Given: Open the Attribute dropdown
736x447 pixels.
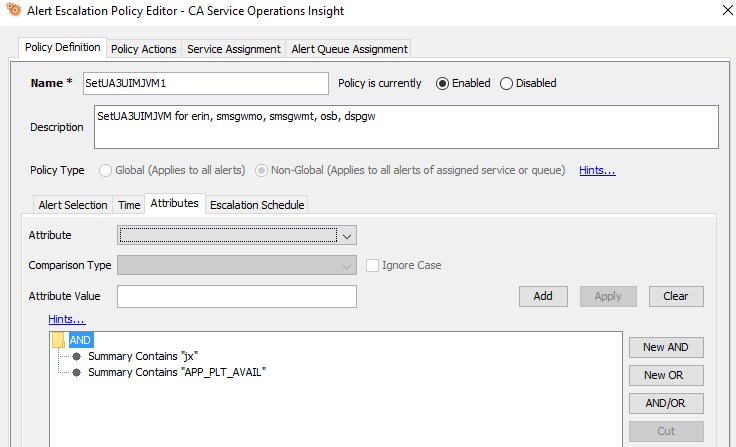Looking at the screenshot, I should pos(237,235).
